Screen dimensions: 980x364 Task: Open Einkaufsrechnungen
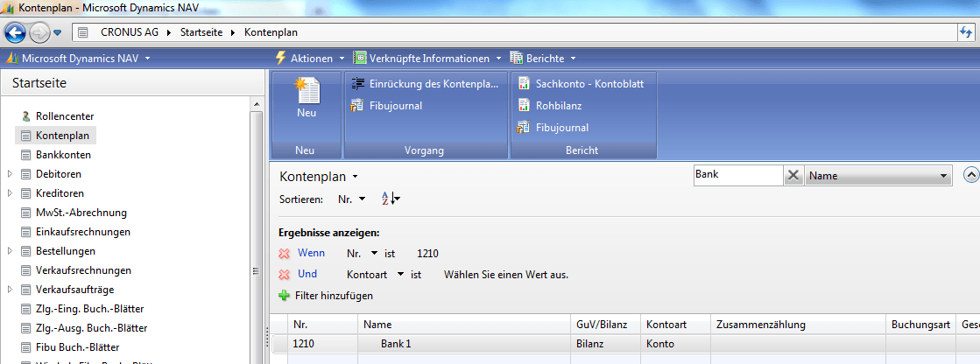(83, 232)
